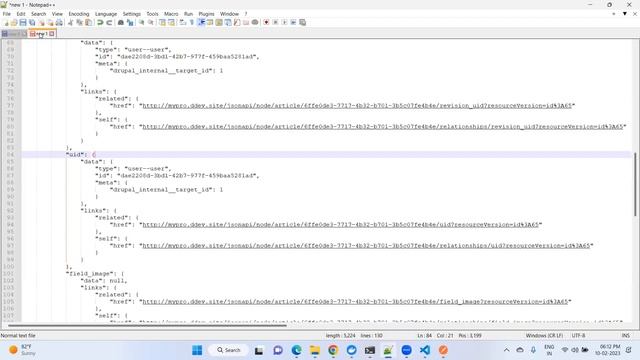Click the Ln : 84 status bar entry
640x360 pixels.
424,336
